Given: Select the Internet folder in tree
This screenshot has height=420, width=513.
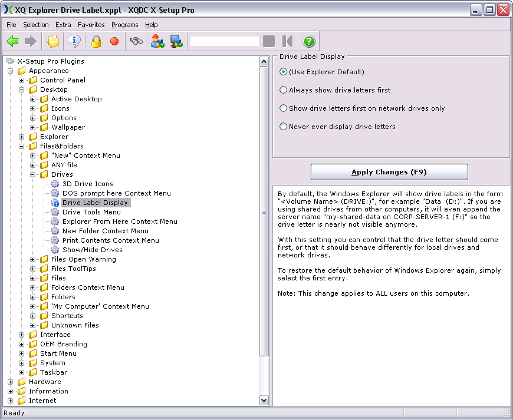Looking at the screenshot, I should [x=42, y=401].
